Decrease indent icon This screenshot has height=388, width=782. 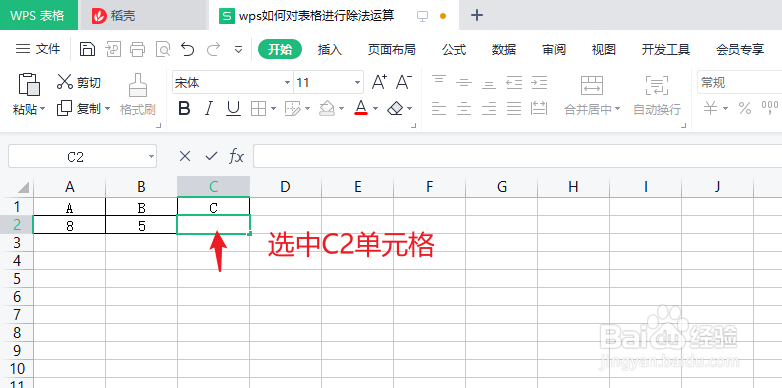(514, 82)
